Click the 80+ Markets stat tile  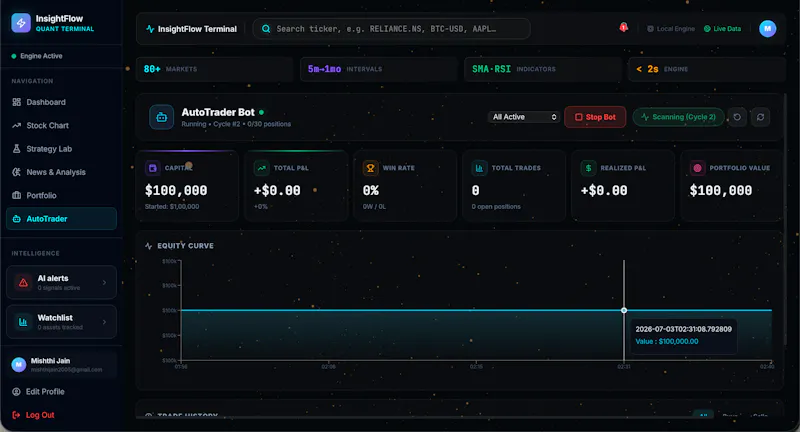tap(215, 69)
